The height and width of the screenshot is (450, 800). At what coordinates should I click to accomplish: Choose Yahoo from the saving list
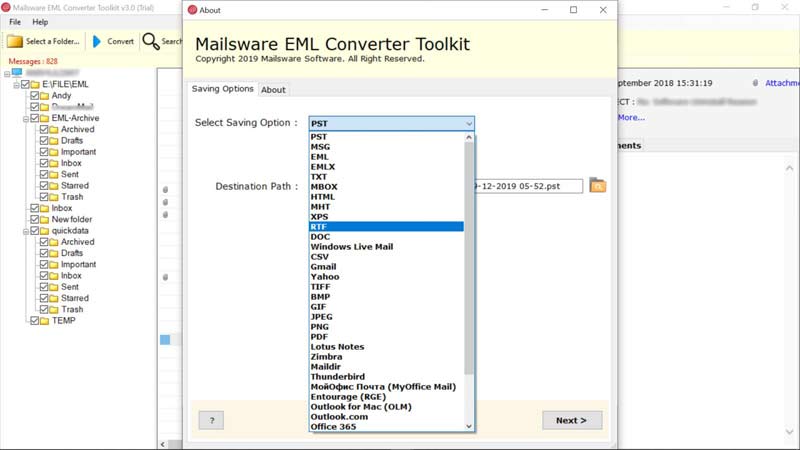(x=386, y=277)
